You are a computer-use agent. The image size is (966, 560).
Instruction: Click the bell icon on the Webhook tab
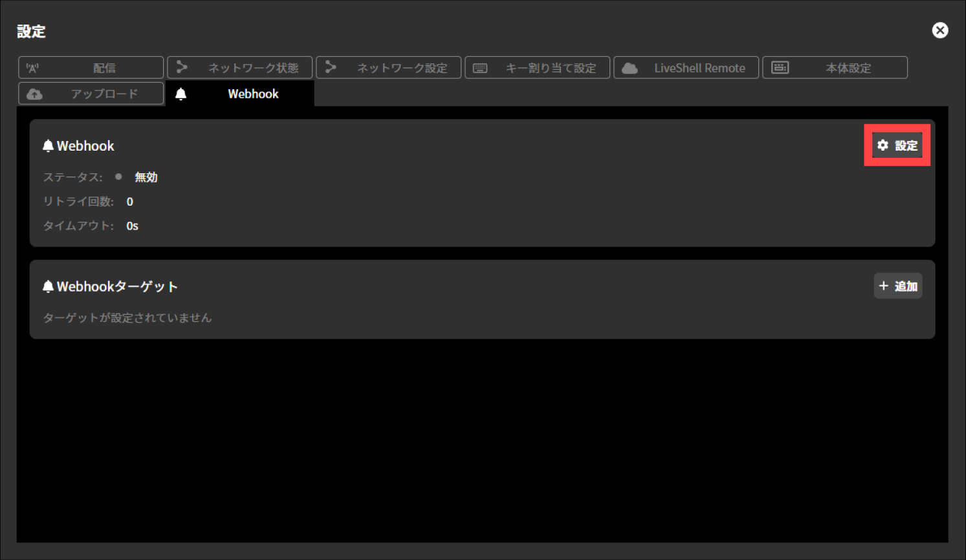[x=182, y=93]
